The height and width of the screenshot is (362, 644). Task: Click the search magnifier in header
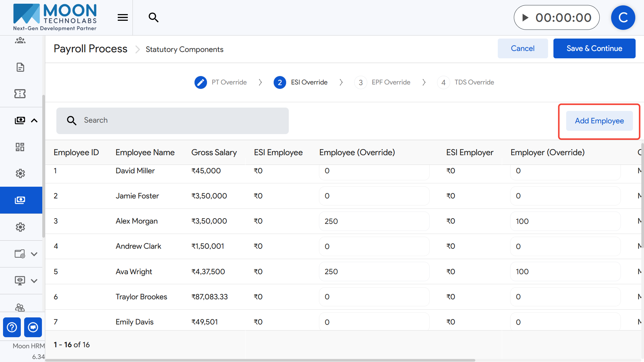154,17
